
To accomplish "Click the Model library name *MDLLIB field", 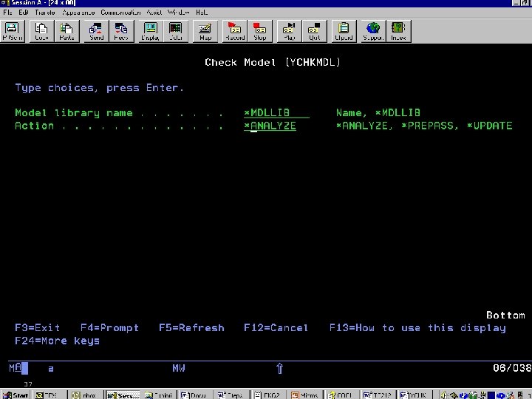I will click(276, 113).
